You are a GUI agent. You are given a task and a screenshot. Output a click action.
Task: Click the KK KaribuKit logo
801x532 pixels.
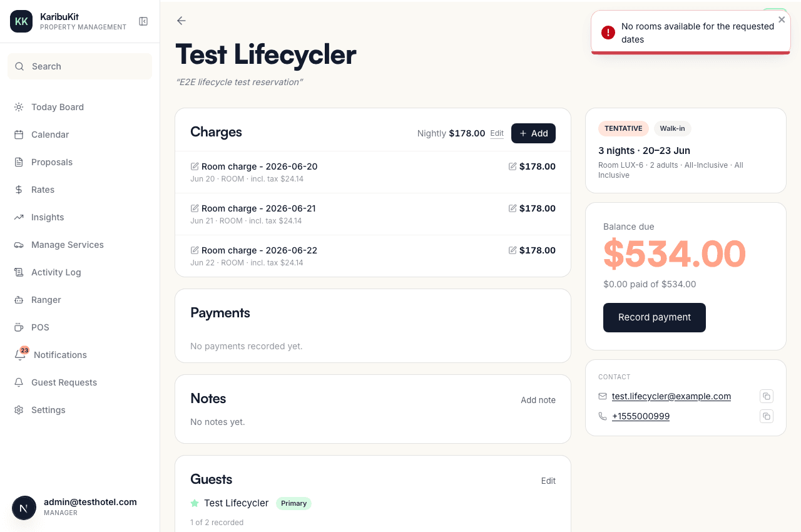tap(21, 21)
